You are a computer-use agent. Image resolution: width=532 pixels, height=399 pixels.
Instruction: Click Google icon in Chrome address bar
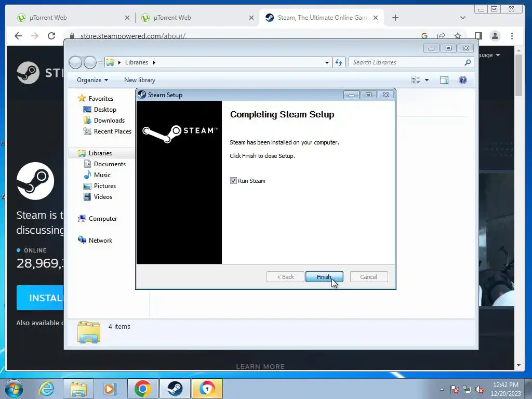tap(424, 36)
